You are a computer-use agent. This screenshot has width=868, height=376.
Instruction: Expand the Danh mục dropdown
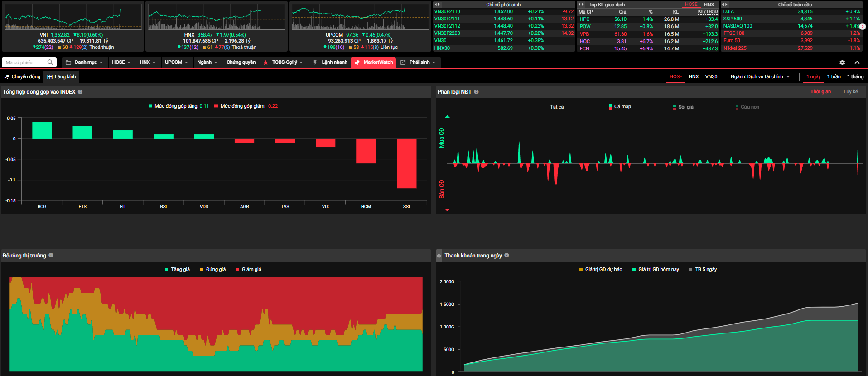point(84,62)
